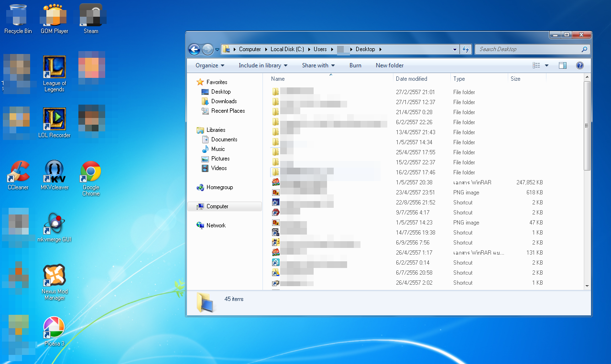Open the League of Legends desktop shortcut
This screenshot has height=364, width=611.
point(55,68)
